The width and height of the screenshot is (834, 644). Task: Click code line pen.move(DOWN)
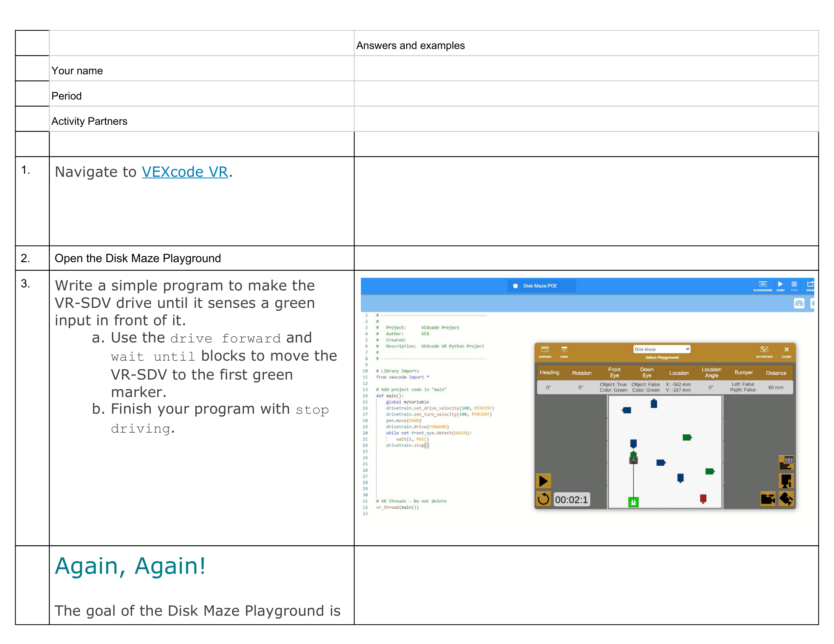pyautogui.click(x=404, y=420)
